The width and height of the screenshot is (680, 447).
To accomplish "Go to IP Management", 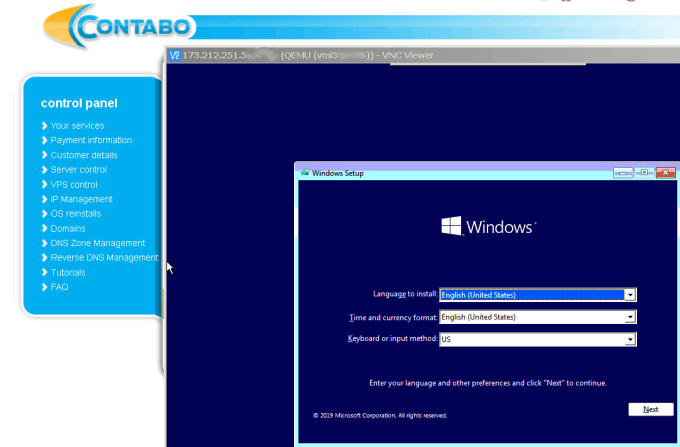I will coord(81,199).
